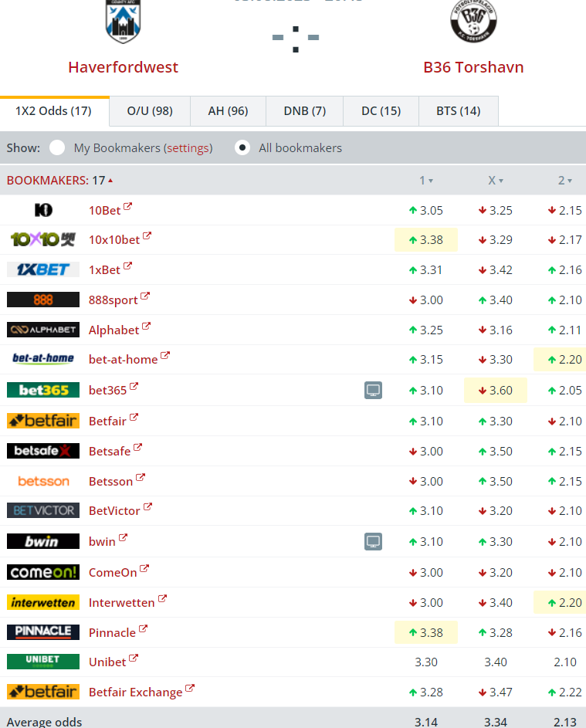
Task: Sort by draw column X
Action: tap(495, 181)
